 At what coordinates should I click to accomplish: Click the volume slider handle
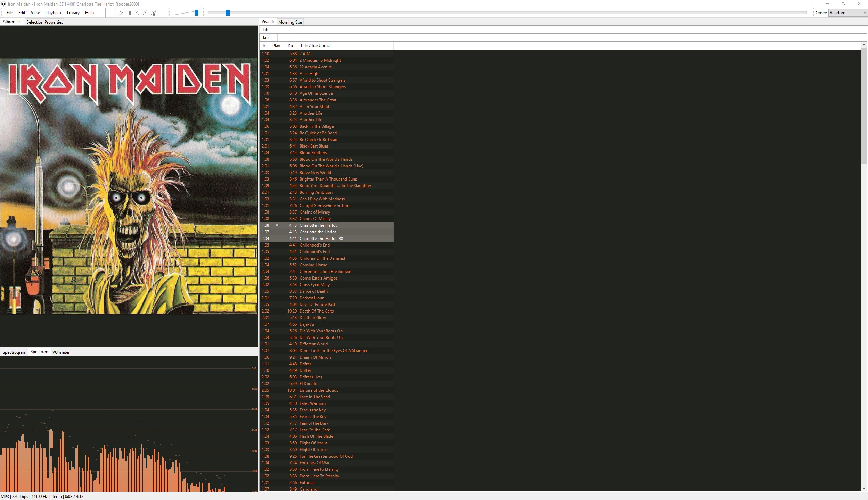(x=196, y=13)
